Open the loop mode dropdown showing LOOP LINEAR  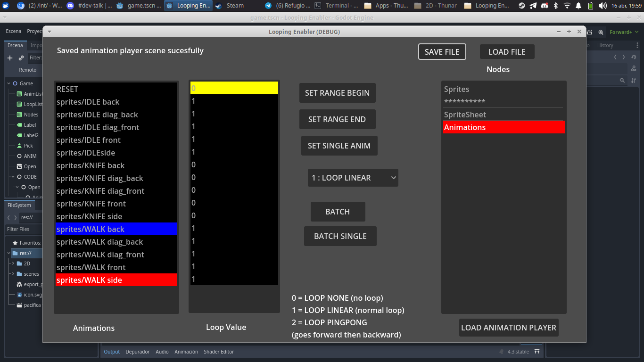[x=353, y=178]
